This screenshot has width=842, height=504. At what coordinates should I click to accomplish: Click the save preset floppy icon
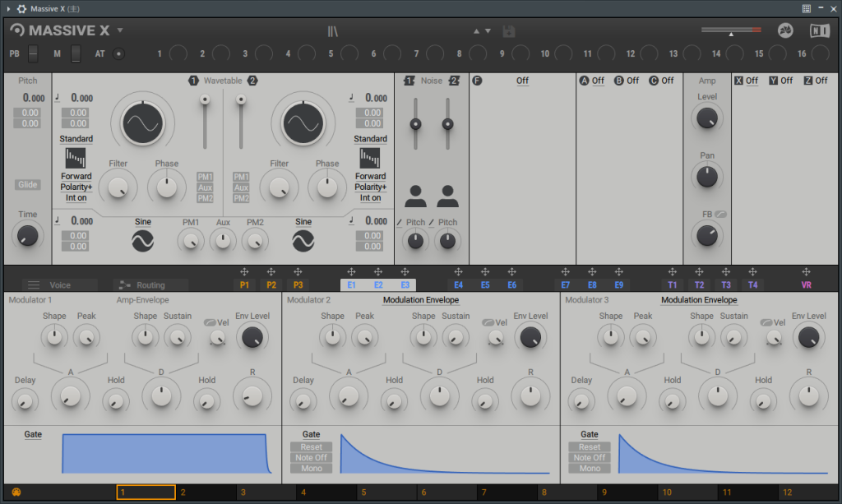[x=508, y=31]
